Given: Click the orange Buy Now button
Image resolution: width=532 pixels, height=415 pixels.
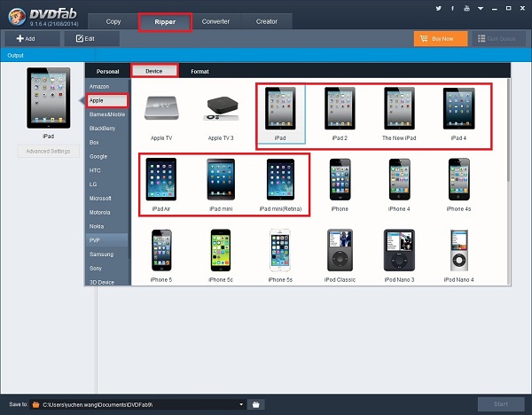Looking at the screenshot, I should coord(441,39).
